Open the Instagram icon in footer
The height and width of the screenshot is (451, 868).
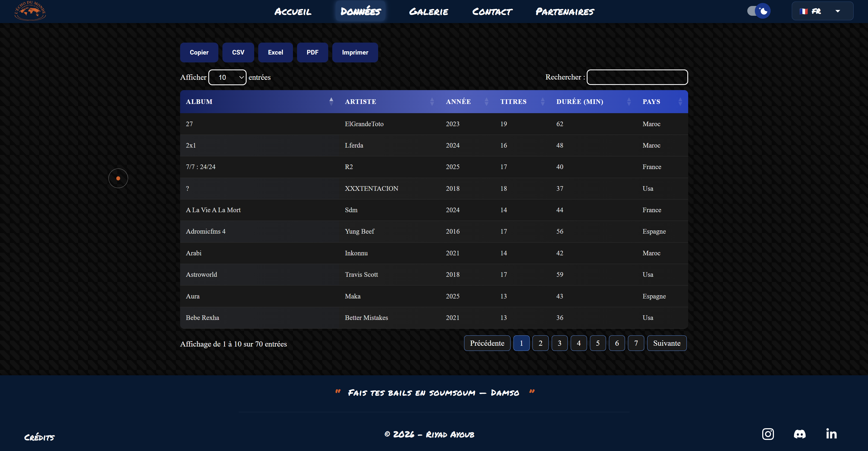[768, 434]
